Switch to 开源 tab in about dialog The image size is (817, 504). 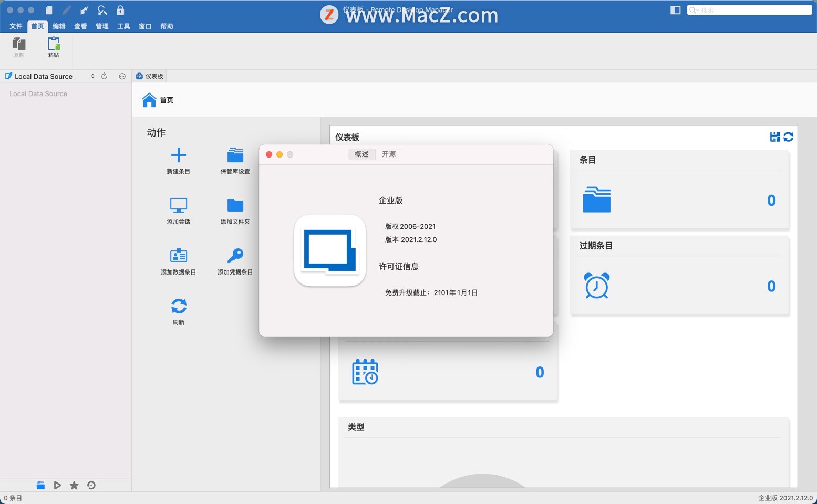tap(389, 154)
